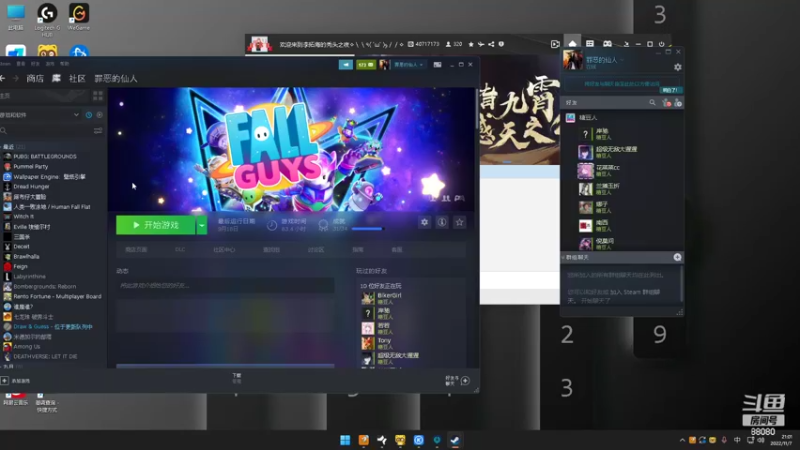This screenshot has height=450, width=800.
Task: Switch library to grid view icon
Action: pyautogui.click(x=98, y=95)
